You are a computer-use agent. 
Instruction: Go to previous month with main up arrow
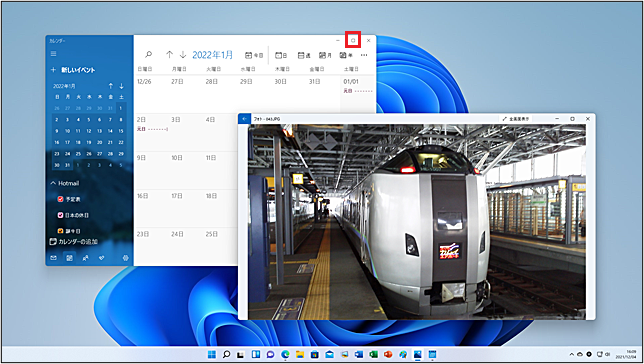(x=169, y=54)
